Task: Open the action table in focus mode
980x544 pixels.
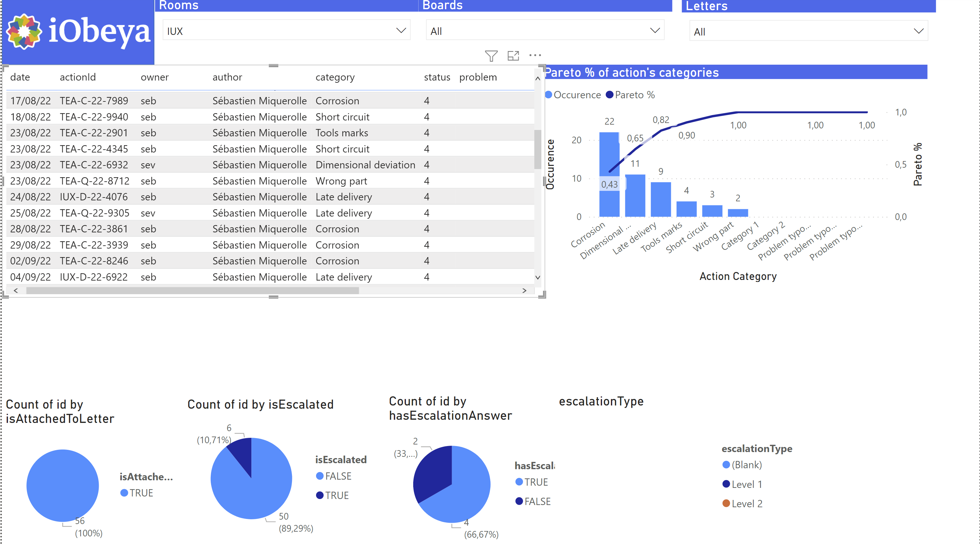Action: click(513, 55)
